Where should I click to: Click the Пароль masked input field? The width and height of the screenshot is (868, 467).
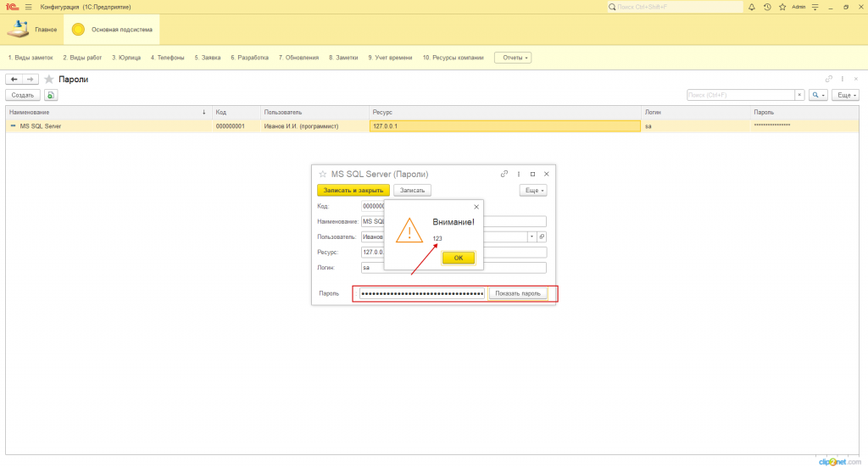(x=422, y=294)
